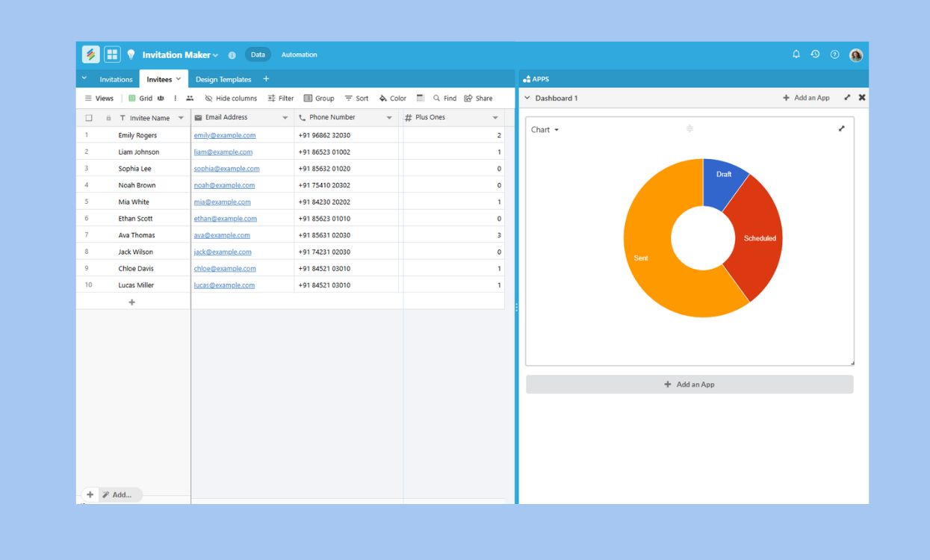Open the Invitees tab dropdown arrow

[179, 79]
